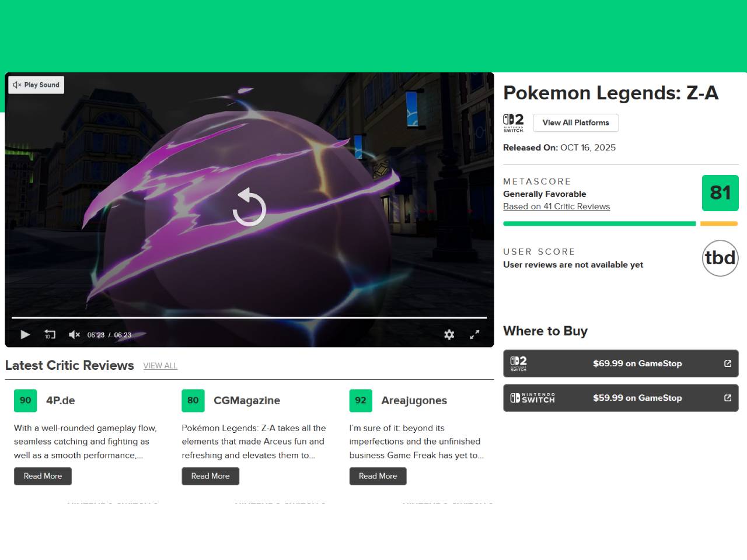747x560 pixels.
Task: Click the replay icon in video center
Action: 249,207
